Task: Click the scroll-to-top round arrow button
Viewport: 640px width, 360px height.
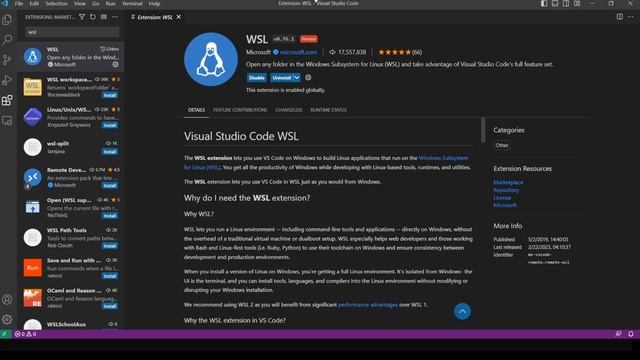Action: [462, 311]
